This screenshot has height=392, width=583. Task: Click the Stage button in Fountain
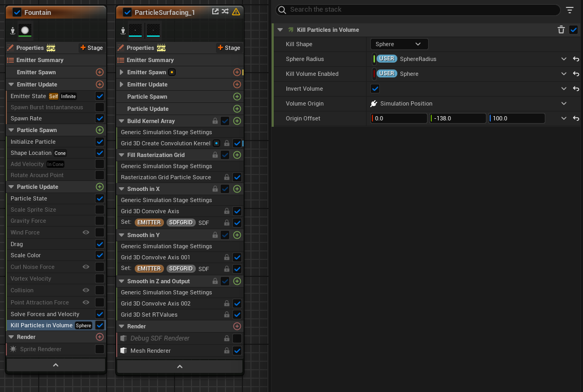click(91, 48)
